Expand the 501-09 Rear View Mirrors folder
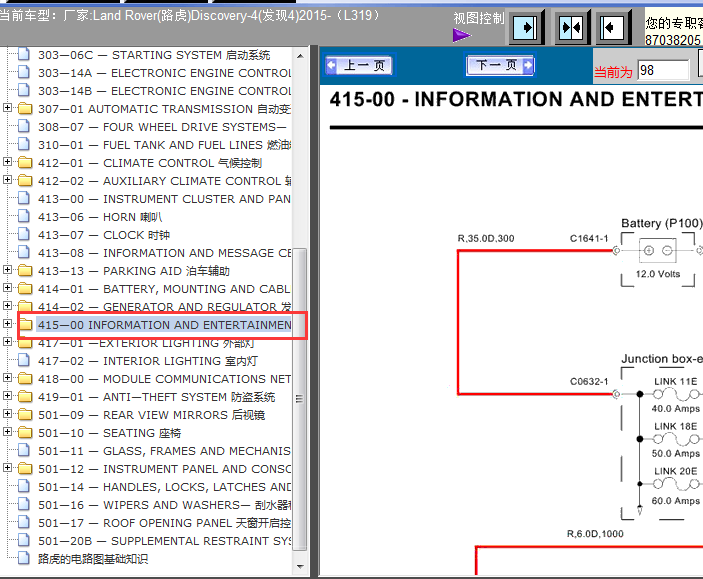Image resolution: width=703 pixels, height=579 pixels. click(7, 414)
